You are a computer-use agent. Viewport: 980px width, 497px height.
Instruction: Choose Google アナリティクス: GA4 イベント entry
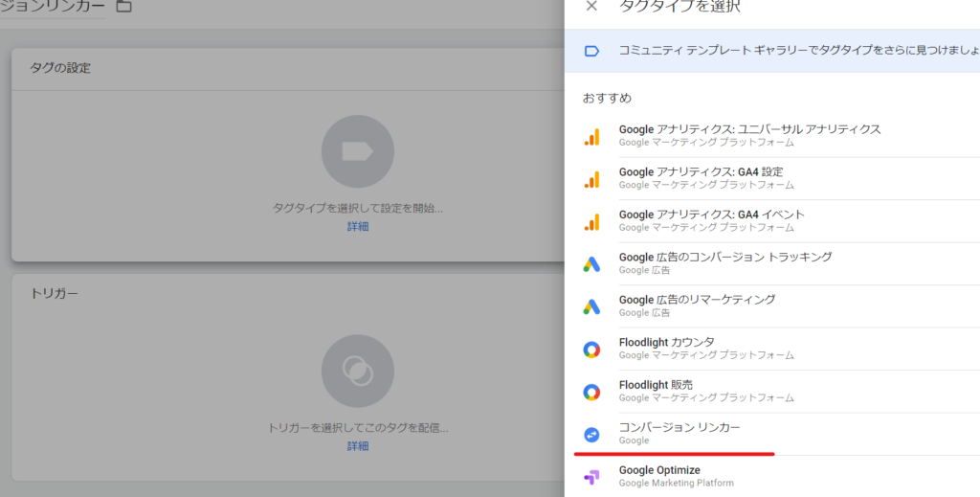click(711, 215)
